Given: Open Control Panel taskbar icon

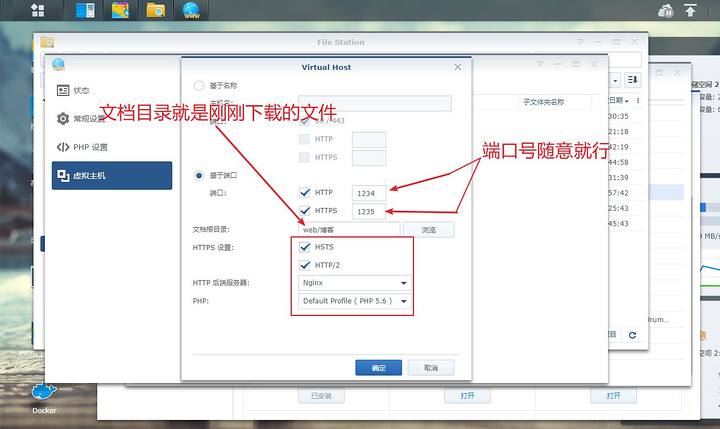Looking at the screenshot, I should (85, 10).
